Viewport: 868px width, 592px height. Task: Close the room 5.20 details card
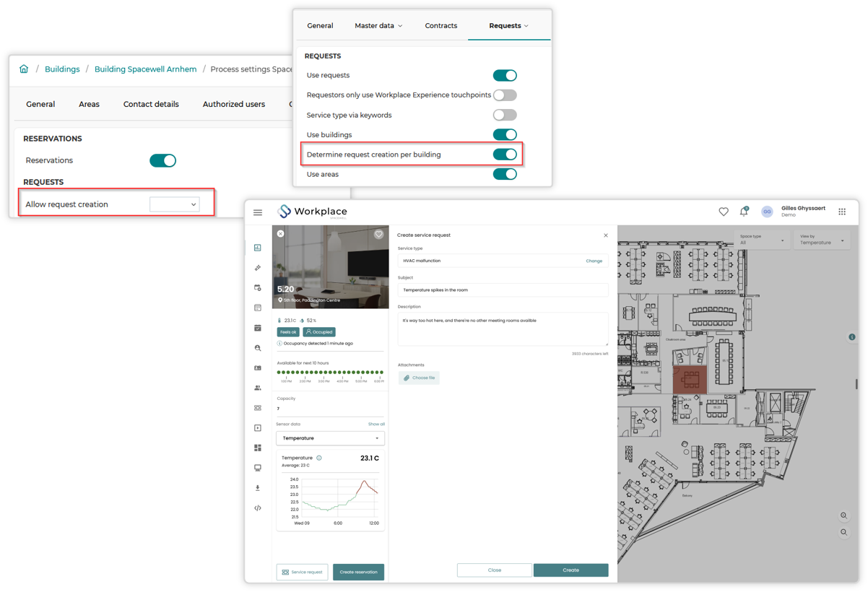pos(281,233)
